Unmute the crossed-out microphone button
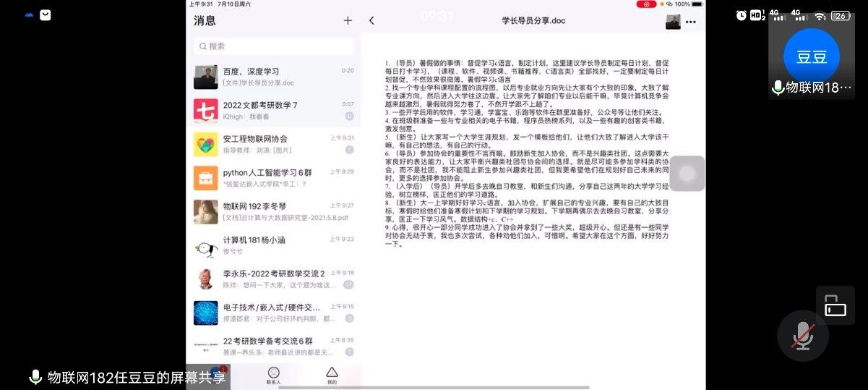868x390 pixels. tap(802, 336)
